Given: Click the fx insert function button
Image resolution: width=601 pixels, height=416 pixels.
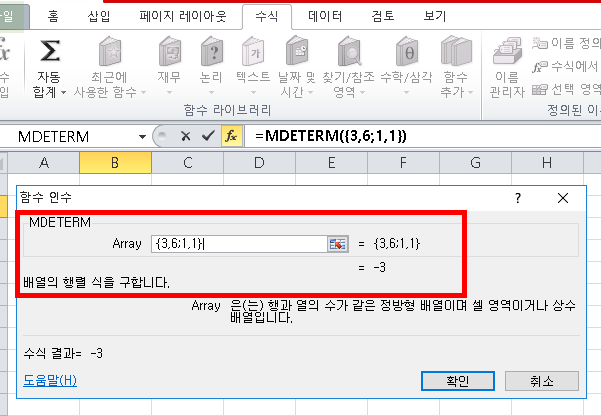Looking at the screenshot, I should pos(232,136).
